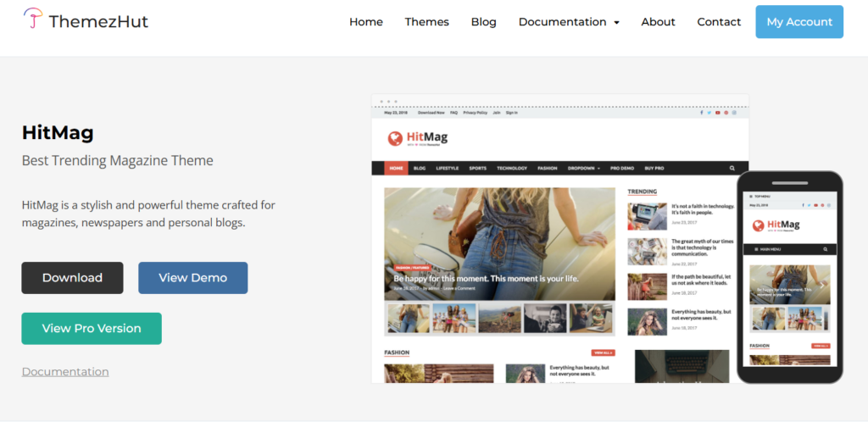Screen dimensions: 868x422
Task: Go to the Blog menu item
Action: click(x=484, y=22)
